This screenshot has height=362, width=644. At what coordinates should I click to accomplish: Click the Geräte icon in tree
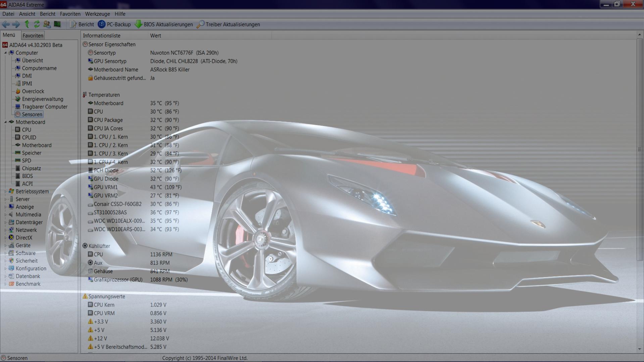11,246
